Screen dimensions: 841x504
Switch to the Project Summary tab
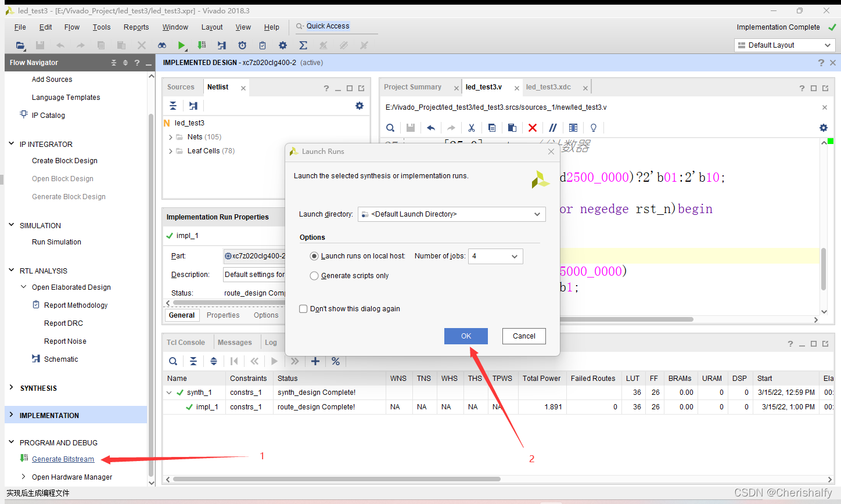coord(412,87)
